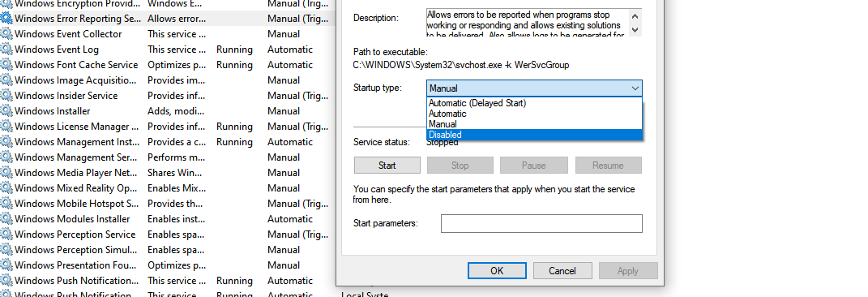Click the Windows Perception Service gear icon
The image size is (868, 297).
point(6,235)
